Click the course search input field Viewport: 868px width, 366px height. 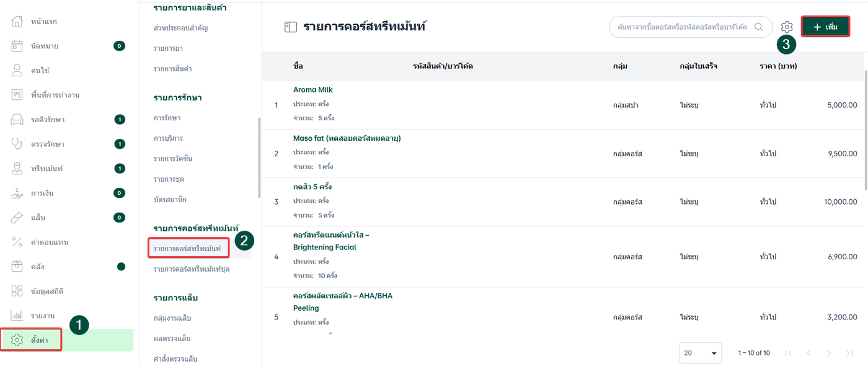(x=681, y=27)
